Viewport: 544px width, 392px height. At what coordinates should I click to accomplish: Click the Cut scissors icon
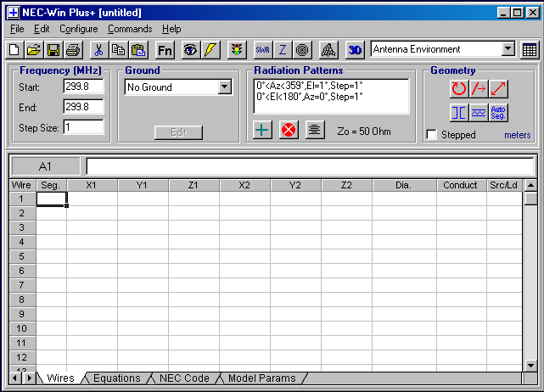[99, 50]
